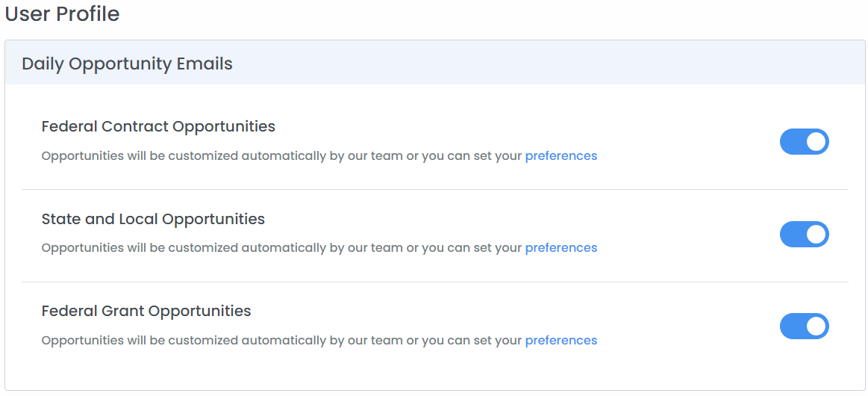Click description text below Federal Contract Opportunities
The width and height of the screenshot is (868, 396).
(319, 156)
